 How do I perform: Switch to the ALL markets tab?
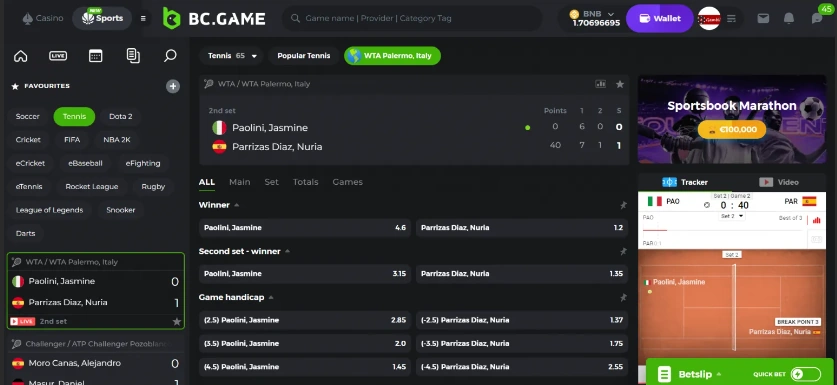pyautogui.click(x=207, y=182)
